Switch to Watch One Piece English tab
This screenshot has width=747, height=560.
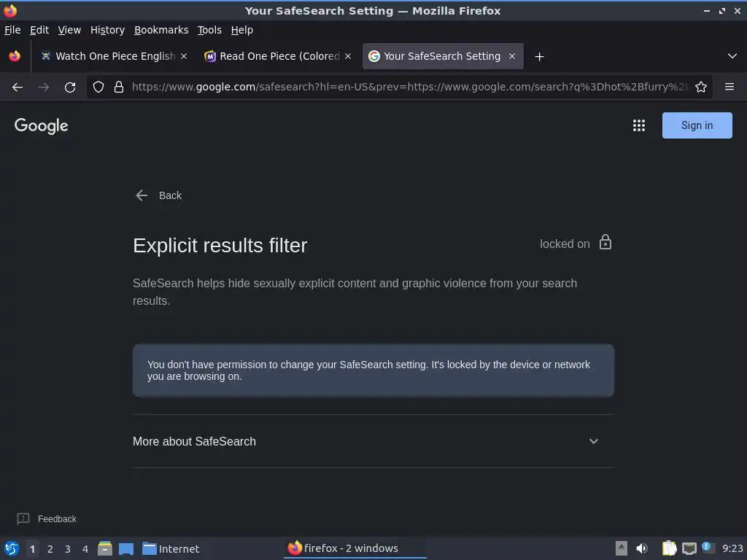[x=114, y=56]
